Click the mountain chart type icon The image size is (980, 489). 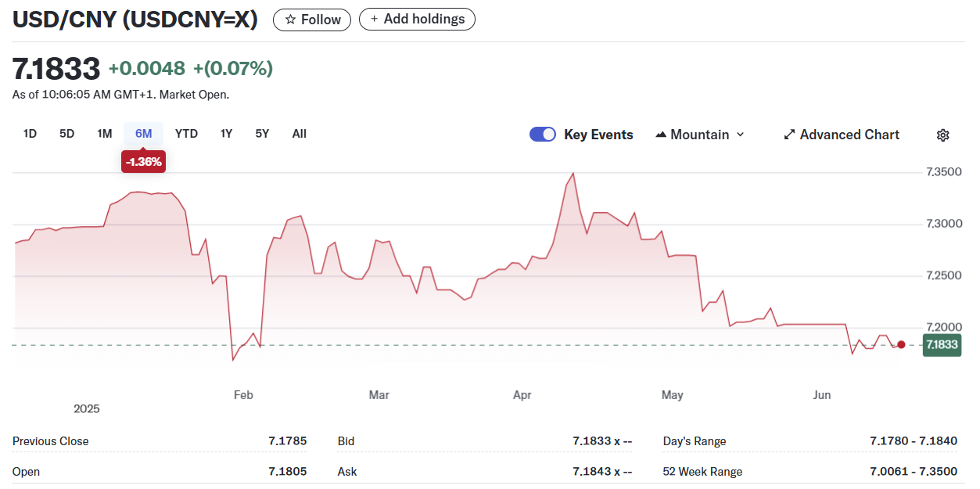[x=661, y=135]
